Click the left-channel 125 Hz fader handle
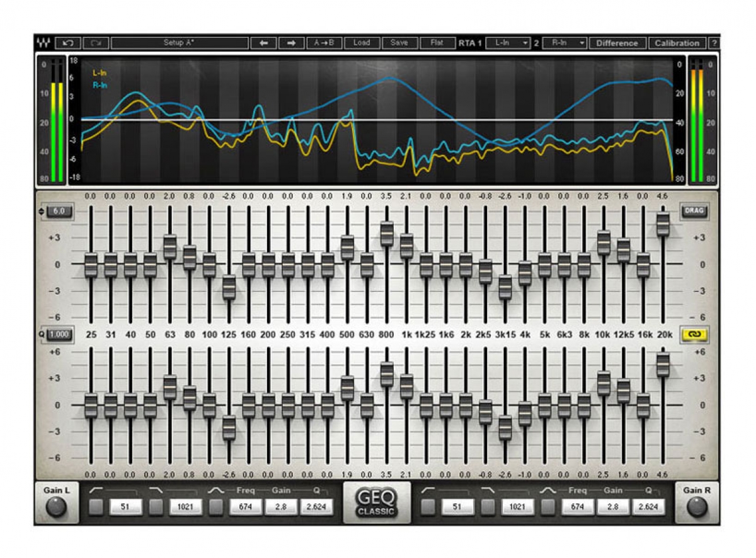The height and width of the screenshot is (558, 756). coord(229,287)
